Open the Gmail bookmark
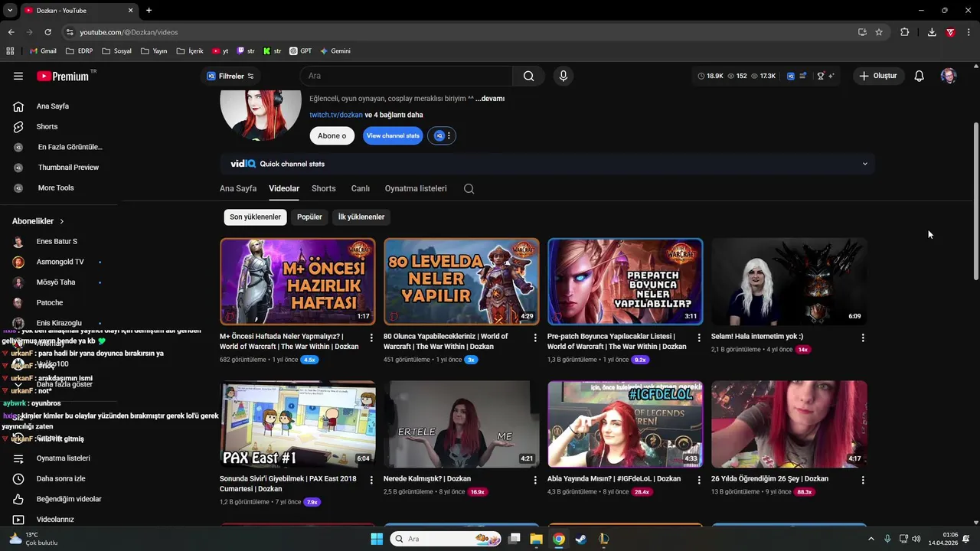Image resolution: width=980 pixels, height=551 pixels. [43, 51]
